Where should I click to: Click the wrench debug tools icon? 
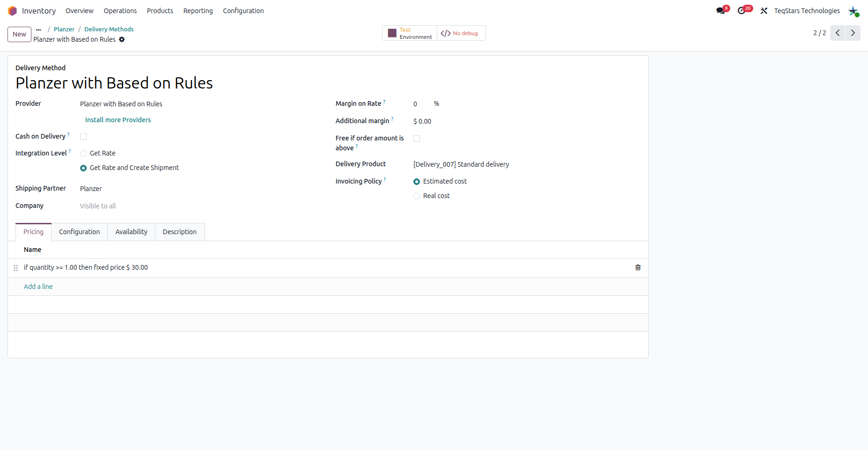click(x=764, y=11)
